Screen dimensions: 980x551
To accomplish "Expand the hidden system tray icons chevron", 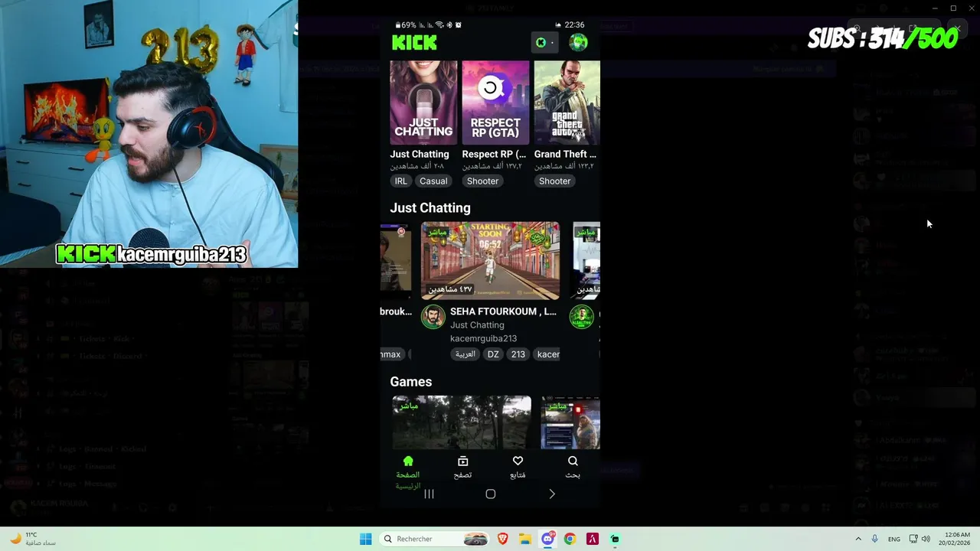I will click(858, 539).
